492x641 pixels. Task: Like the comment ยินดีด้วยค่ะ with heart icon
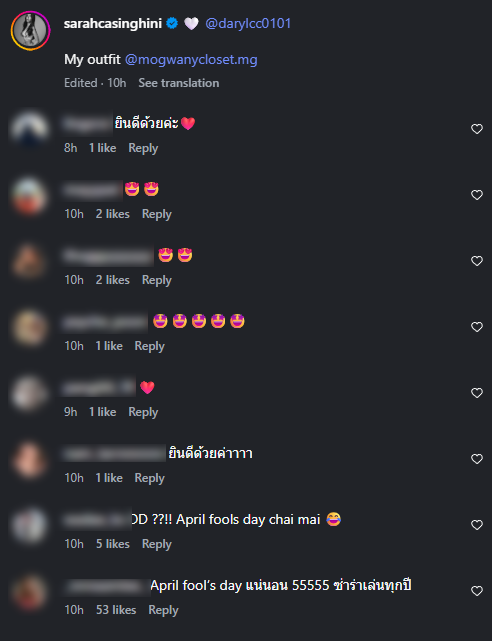pyautogui.click(x=477, y=129)
